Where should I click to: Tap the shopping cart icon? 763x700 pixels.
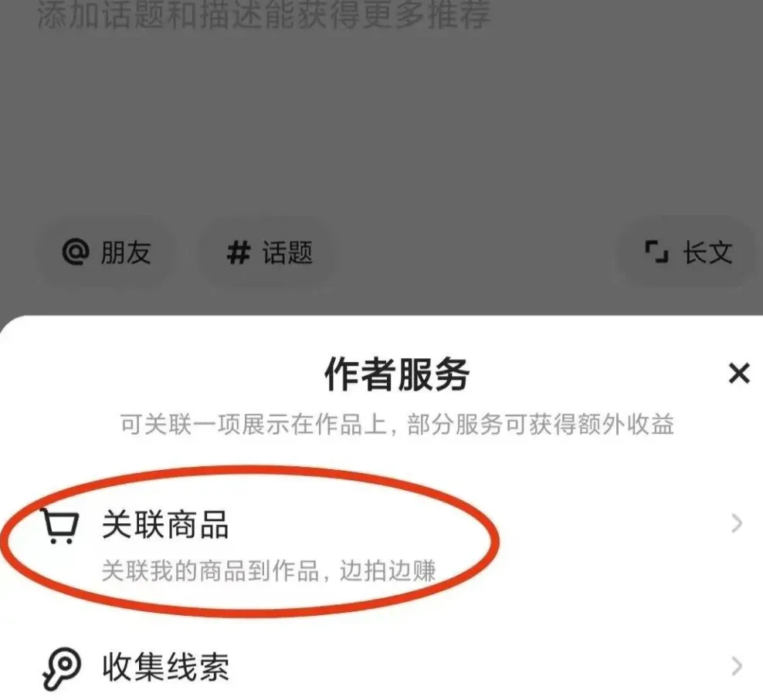[x=59, y=526]
